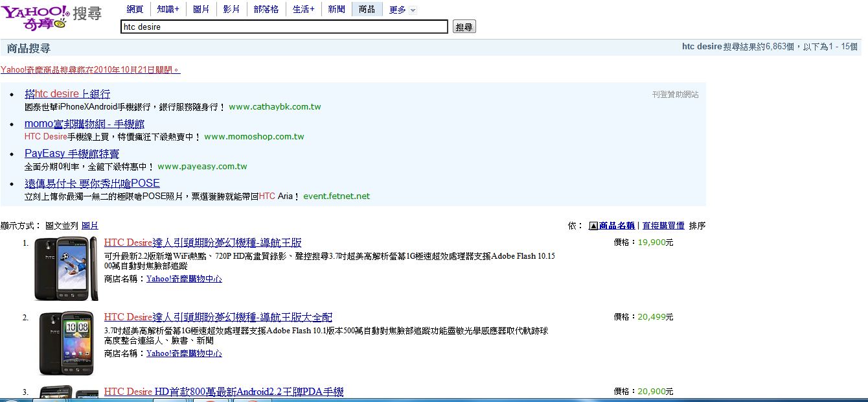Open HTC Desire 導航王版大全配 product title
This screenshot has height=402, width=868.
click(x=218, y=318)
